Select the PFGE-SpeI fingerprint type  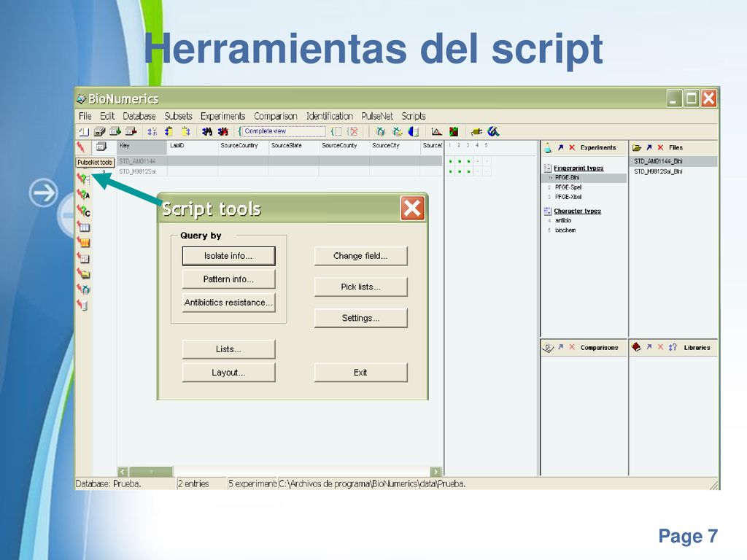point(568,187)
